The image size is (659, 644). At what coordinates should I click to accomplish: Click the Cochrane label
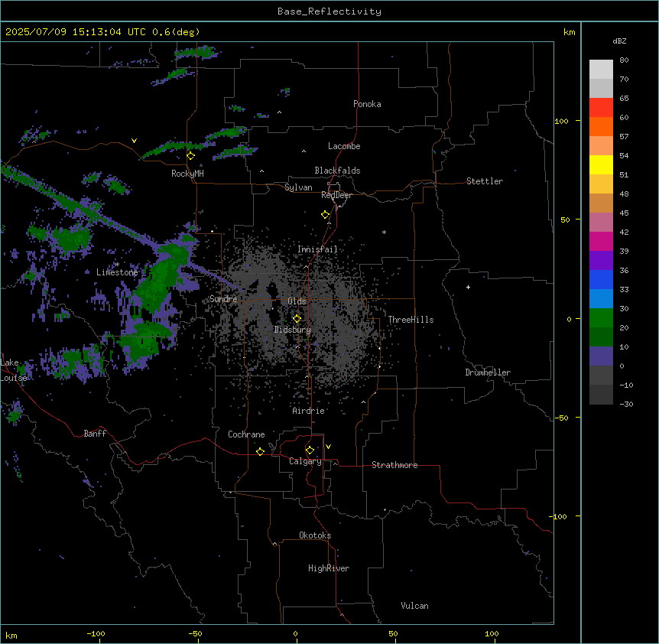pyautogui.click(x=246, y=434)
